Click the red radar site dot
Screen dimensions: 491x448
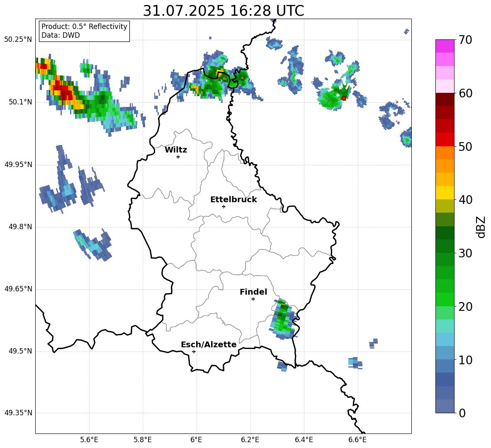coord(344,98)
